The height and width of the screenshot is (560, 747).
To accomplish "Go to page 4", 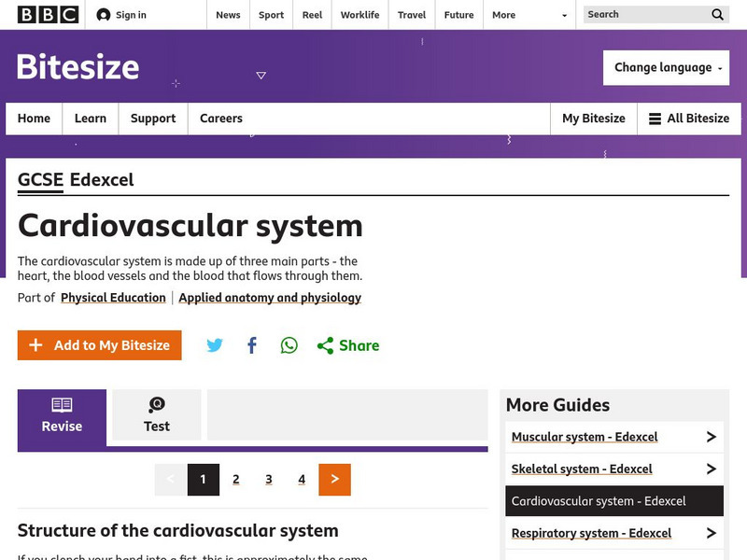I will 302,480.
